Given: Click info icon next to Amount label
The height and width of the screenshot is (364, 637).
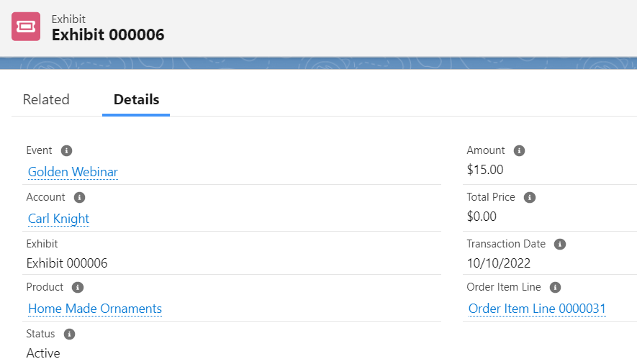Looking at the screenshot, I should [x=519, y=150].
